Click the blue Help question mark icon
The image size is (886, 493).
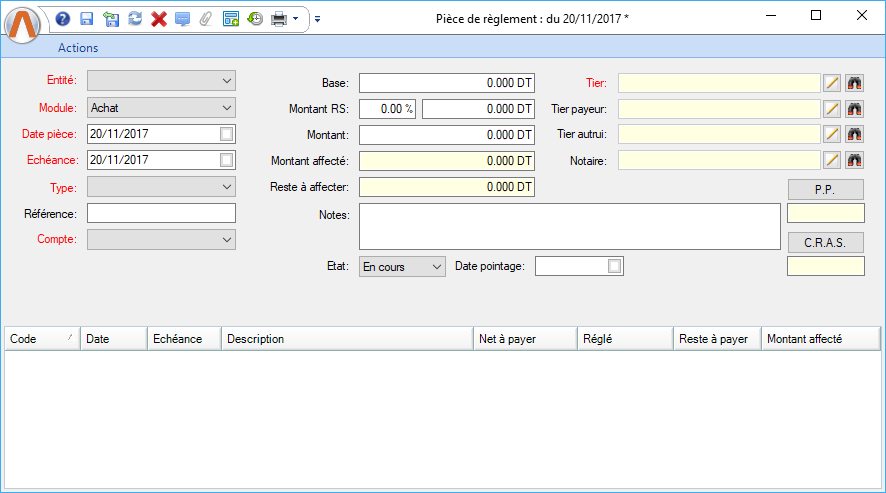pos(63,18)
